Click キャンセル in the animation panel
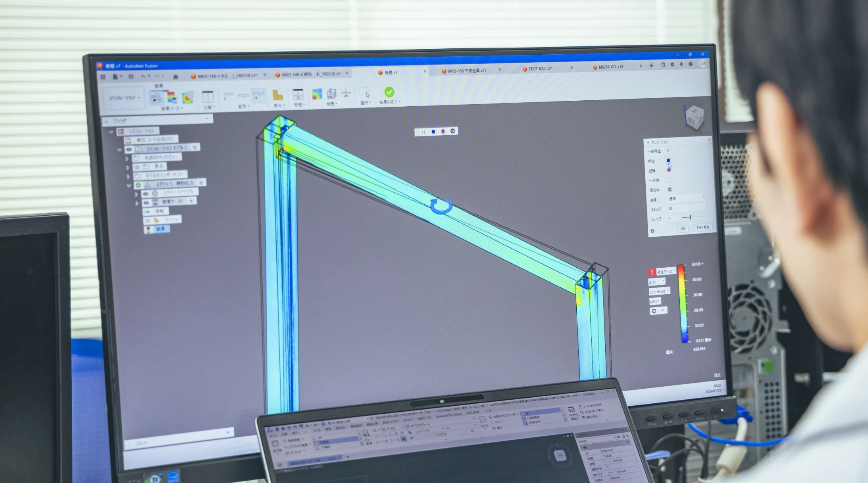 [703, 228]
